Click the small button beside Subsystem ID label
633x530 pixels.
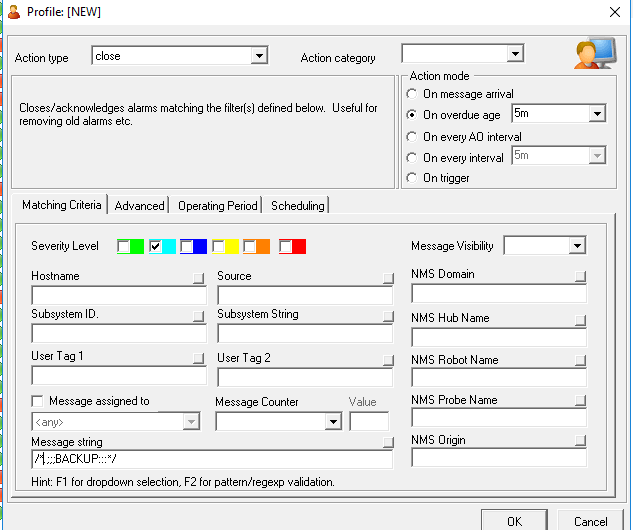(199, 317)
